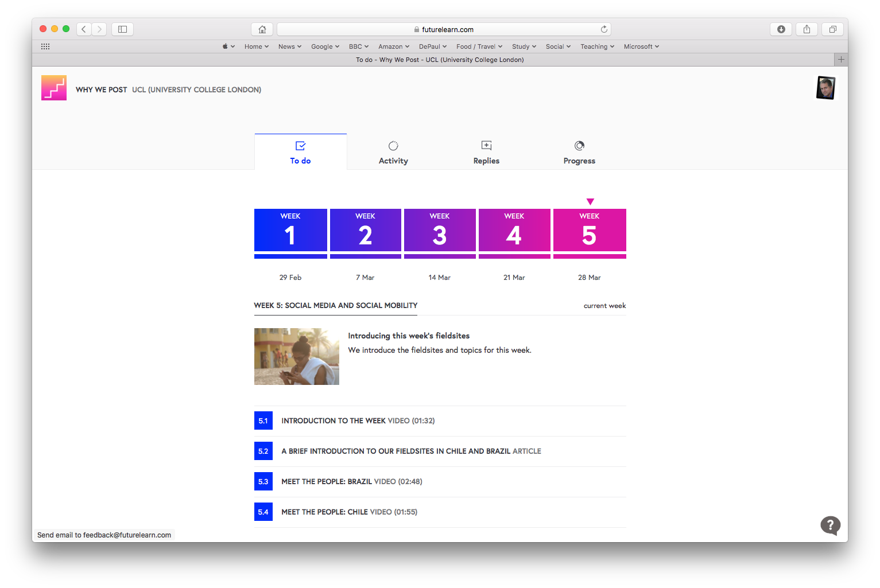The image size is (880, 588).
Task: Expand the News bookmarks dropdown
Action: 289,46
